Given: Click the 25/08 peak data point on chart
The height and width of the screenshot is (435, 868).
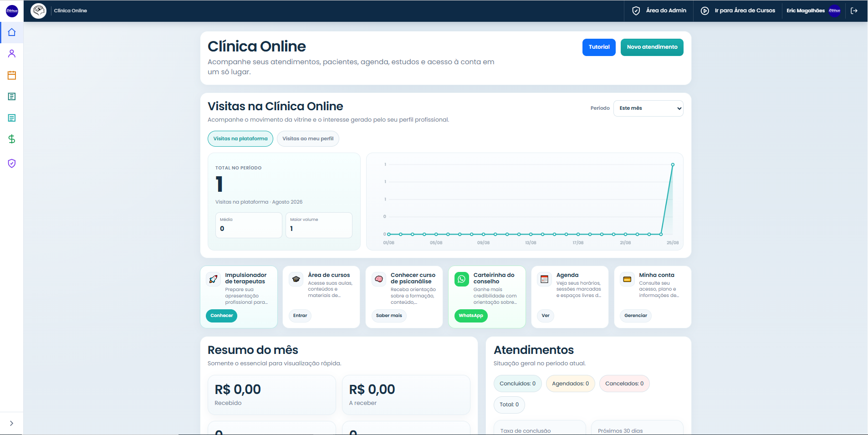Looking at the screenshot, I should (673, 165).
